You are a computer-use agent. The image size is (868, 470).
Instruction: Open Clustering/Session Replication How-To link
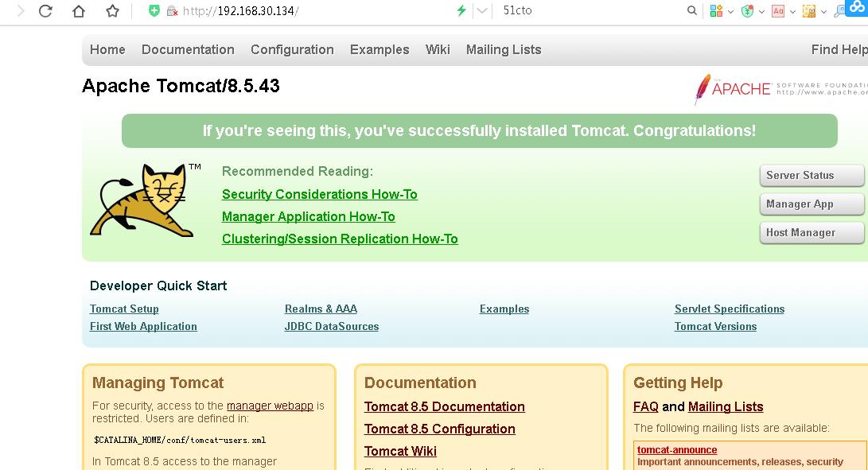340,239
